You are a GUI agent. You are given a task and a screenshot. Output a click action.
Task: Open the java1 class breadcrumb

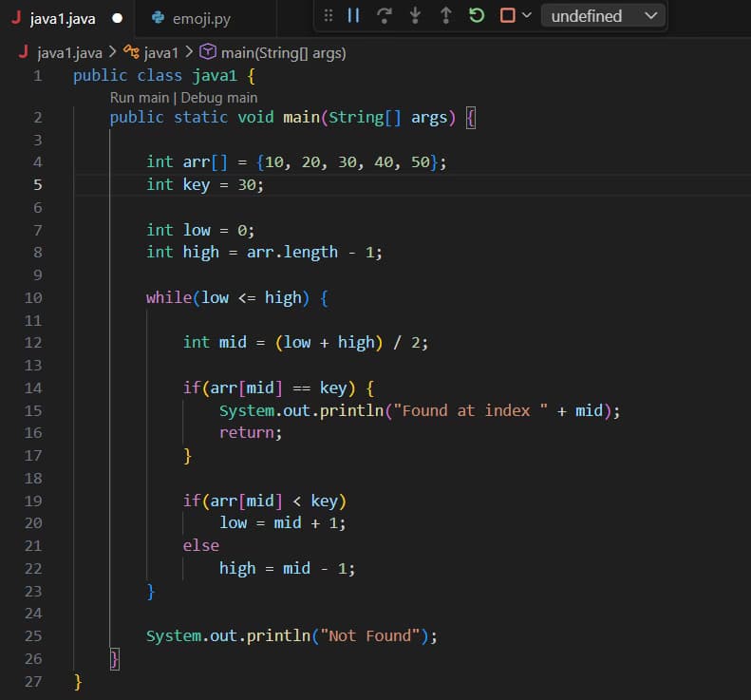click(161, 52)
